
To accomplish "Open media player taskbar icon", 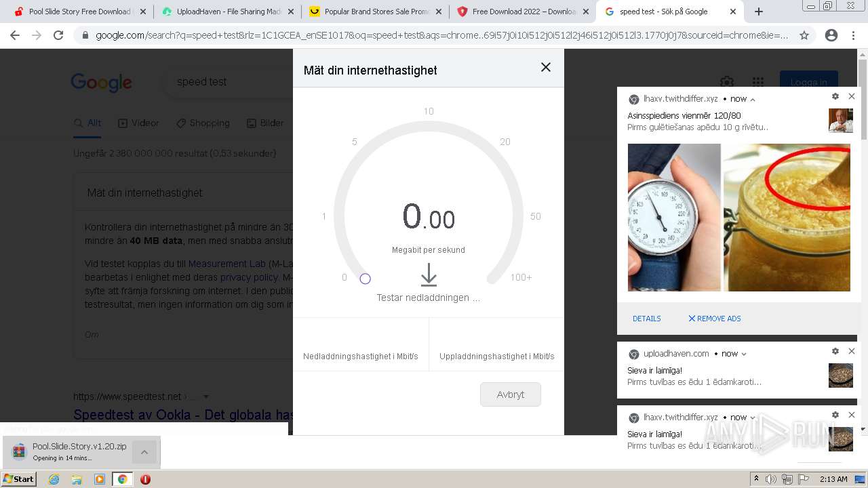I will [x=100, y=479].
